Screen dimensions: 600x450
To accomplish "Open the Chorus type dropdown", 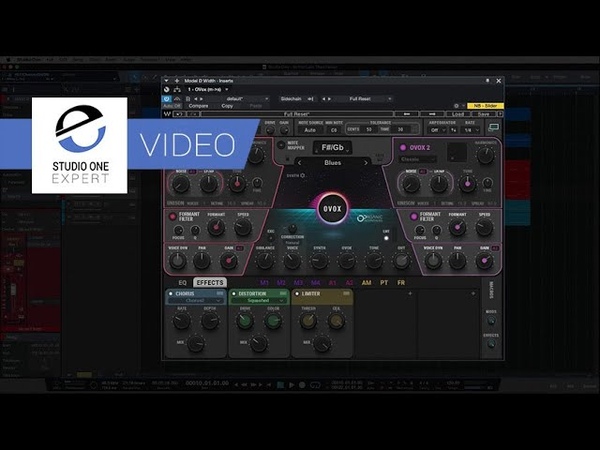I will click(x=196, y=301).
